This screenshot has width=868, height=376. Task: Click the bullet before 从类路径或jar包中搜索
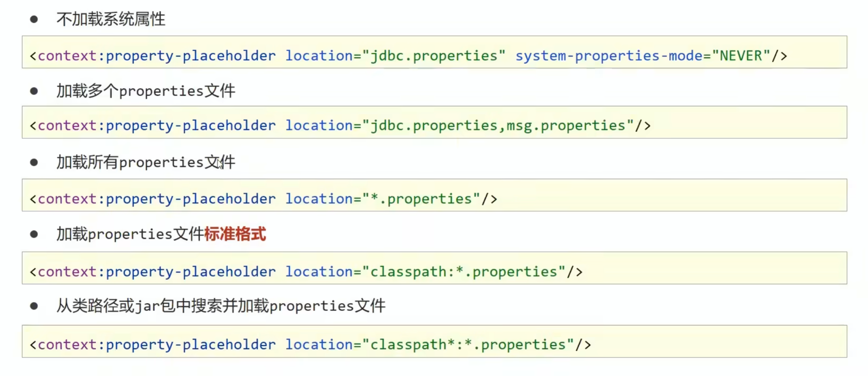pos(34,306)
